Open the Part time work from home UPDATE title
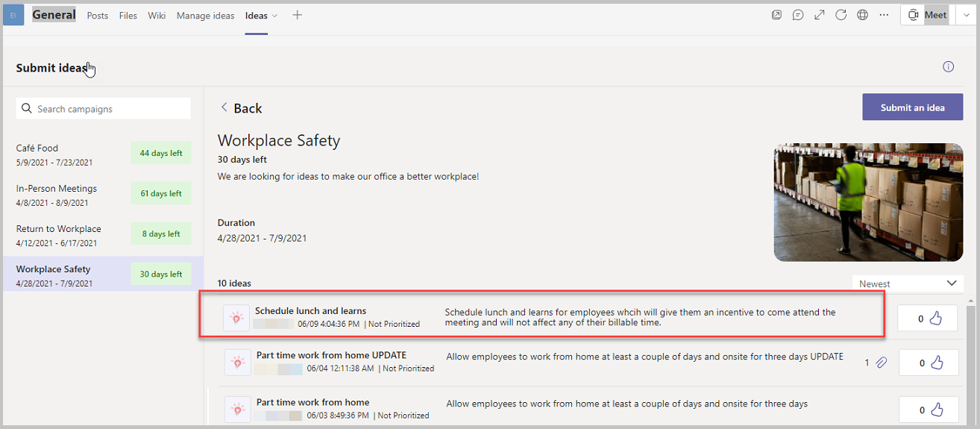This screenshot has width=980, height=429. (x=331, y=355)
